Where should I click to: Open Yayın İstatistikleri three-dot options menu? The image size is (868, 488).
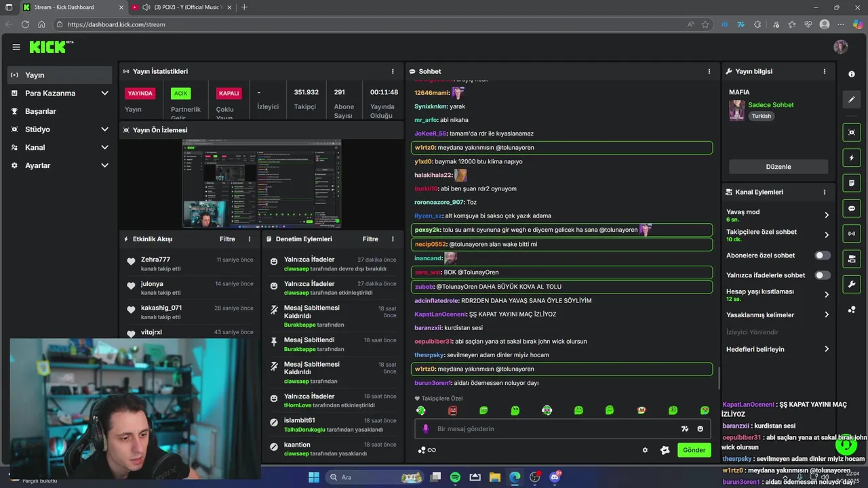tap(393, 71)
